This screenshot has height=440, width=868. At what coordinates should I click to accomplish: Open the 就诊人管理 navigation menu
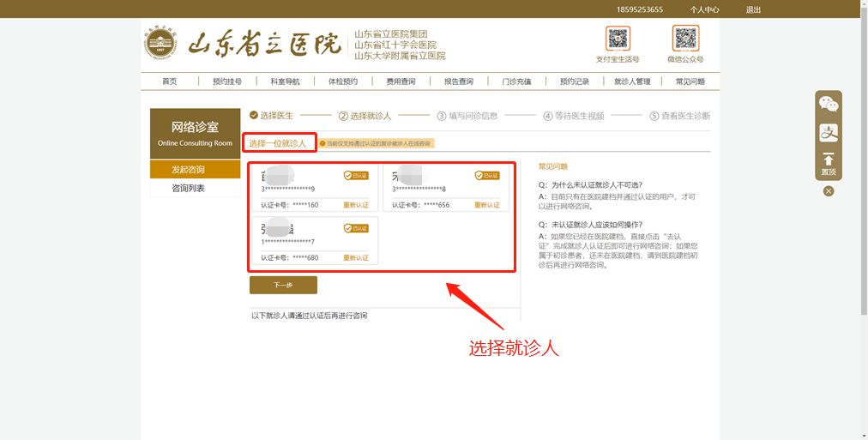(x=632, y=81)
